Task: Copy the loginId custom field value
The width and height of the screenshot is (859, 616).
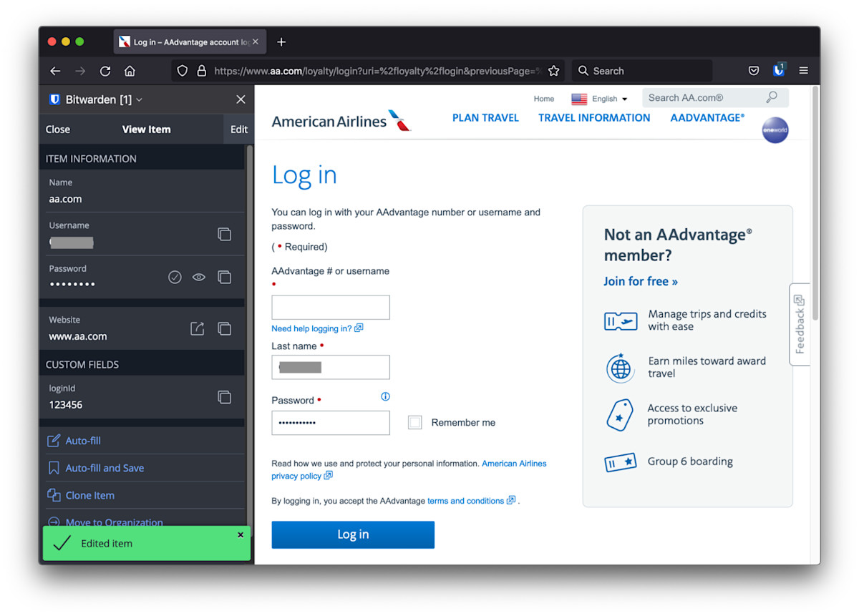Action: [224, 397]
